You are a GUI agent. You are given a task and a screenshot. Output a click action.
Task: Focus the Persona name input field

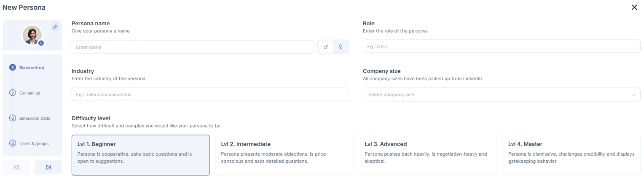pyautogui.click(x=193, y=47)
